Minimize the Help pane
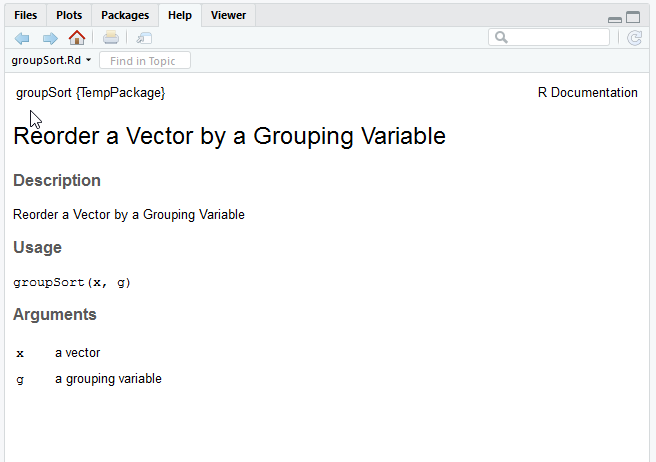The height and width of the screenshot is (462, 656). click(615, 18)
